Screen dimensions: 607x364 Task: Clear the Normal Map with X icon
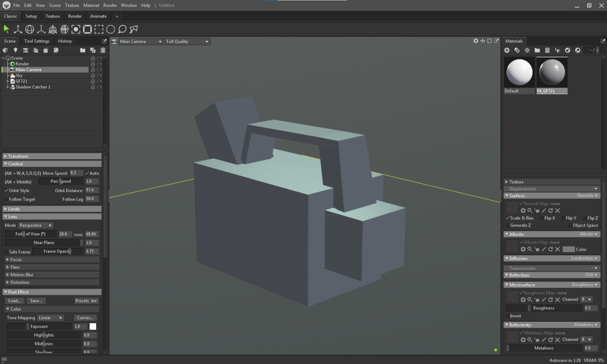coord(558,211)
